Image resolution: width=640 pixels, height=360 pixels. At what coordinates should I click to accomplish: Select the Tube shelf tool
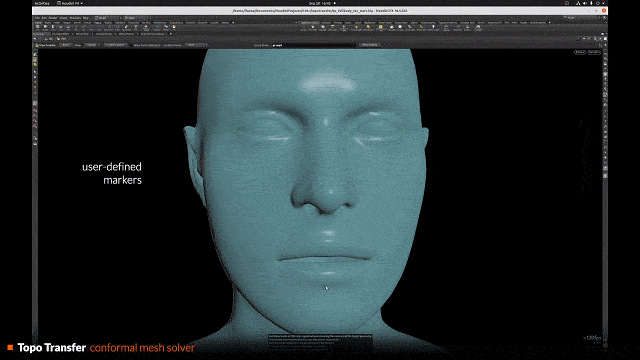tap(53, 27)
